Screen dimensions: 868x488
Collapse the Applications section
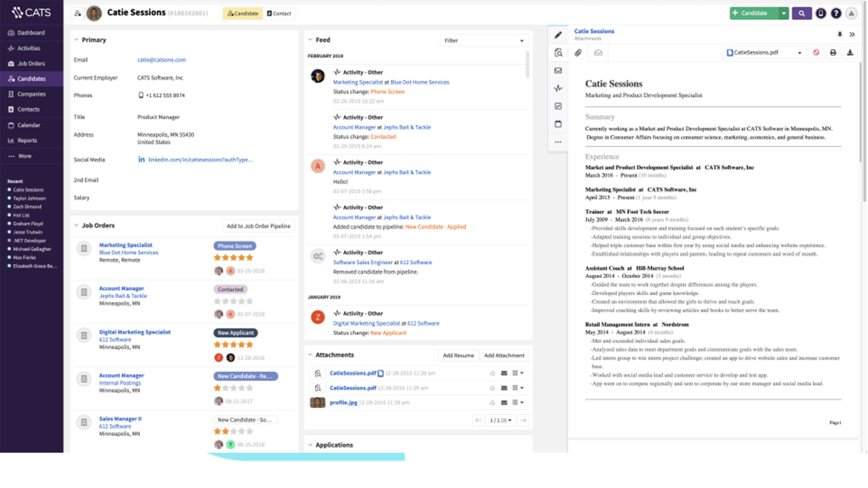point(310,445)
